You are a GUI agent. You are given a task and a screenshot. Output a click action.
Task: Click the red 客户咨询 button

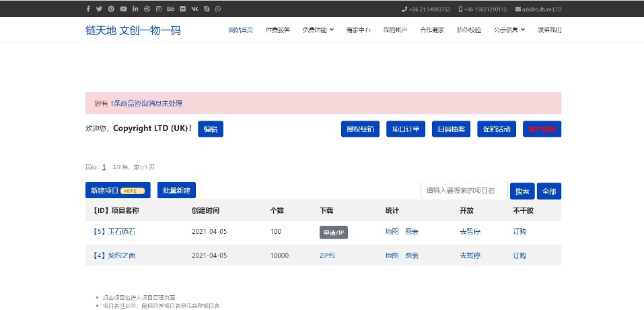pos(542,129)
